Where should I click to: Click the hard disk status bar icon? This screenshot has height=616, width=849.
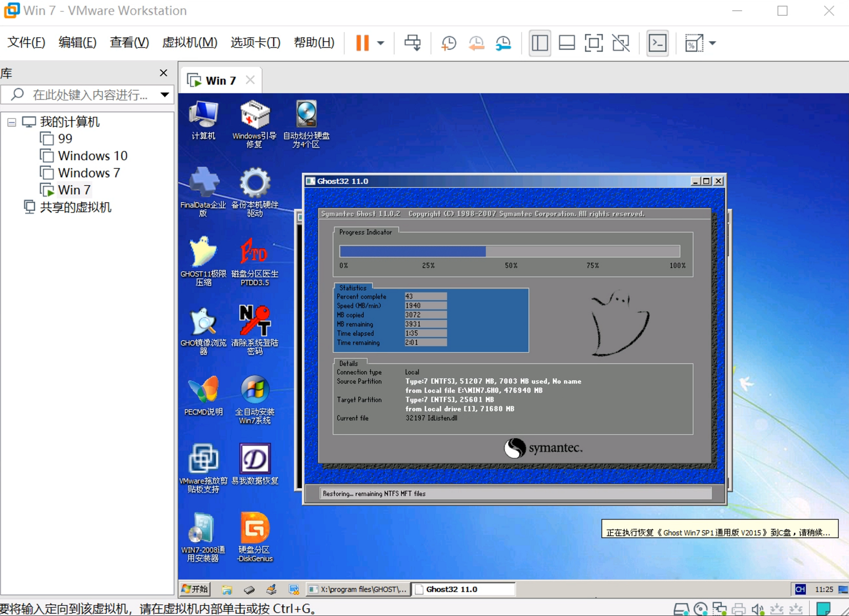(681, 609)
